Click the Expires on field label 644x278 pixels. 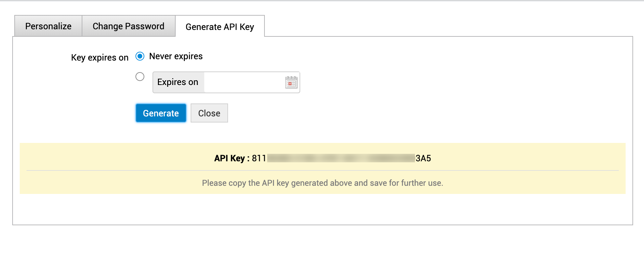[x=178, y=82]
